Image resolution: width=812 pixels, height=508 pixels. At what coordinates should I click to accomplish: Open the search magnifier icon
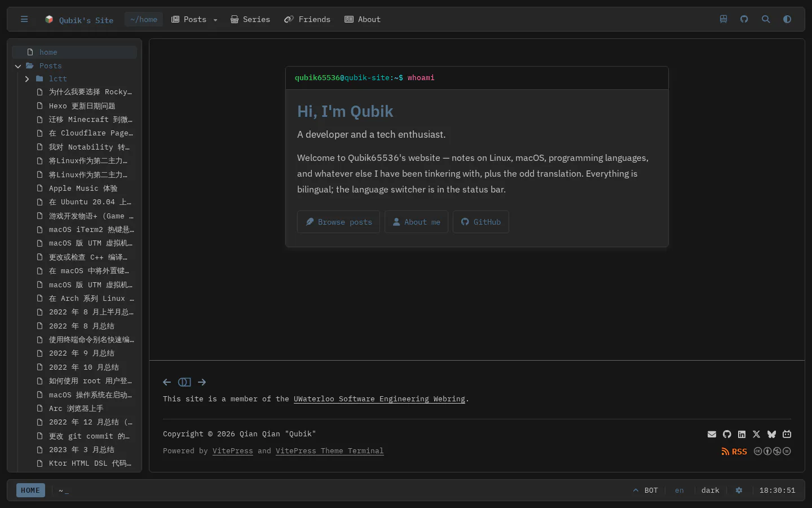click(766, 19)
